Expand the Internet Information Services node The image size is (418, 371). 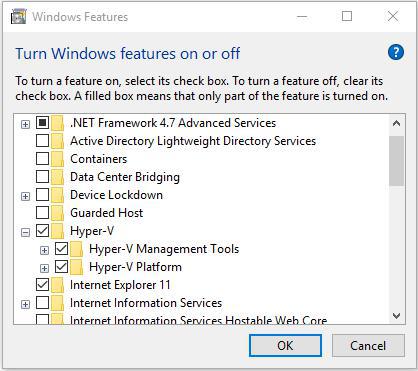tap(25, 304)
